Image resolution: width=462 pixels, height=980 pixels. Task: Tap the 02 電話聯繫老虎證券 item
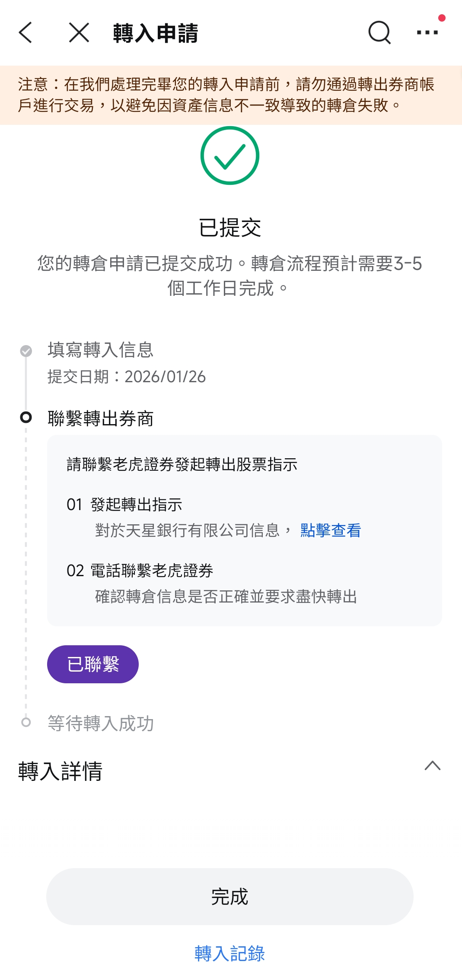click(140, 571)
